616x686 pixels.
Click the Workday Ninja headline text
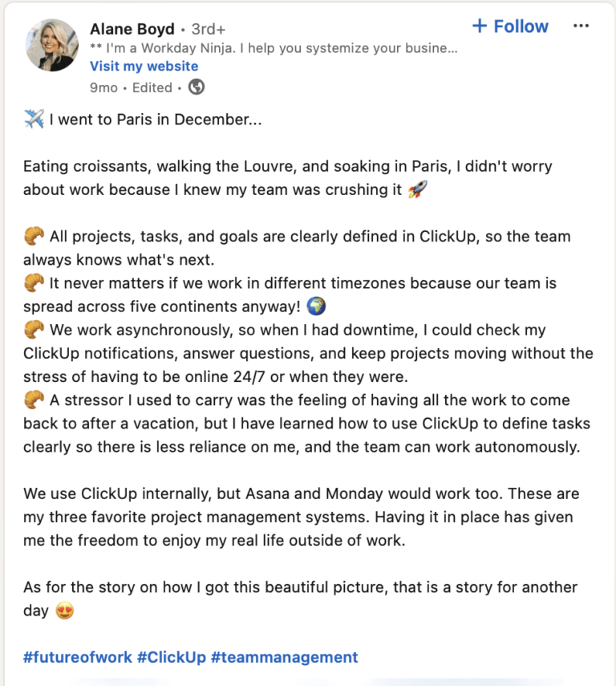[x=274, y=48]
